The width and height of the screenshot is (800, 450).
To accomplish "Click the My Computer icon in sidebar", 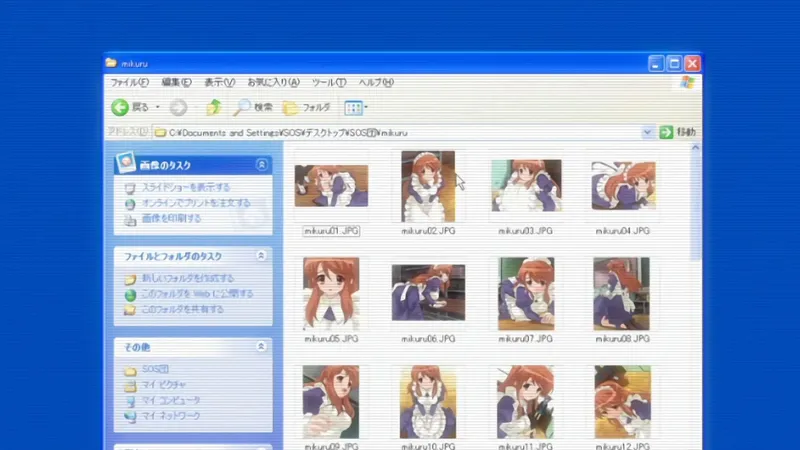I will [130, 401].
